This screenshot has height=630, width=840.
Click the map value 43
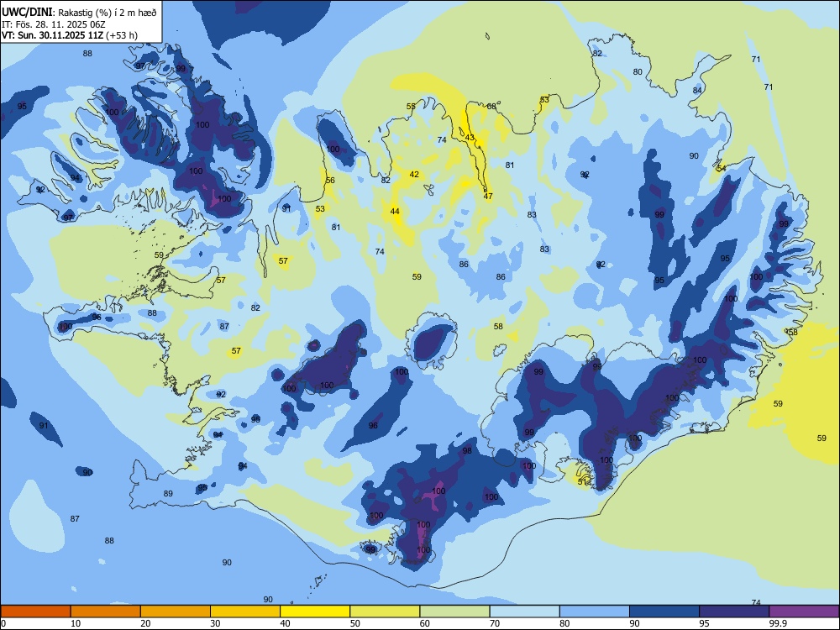tap(470, 138)
